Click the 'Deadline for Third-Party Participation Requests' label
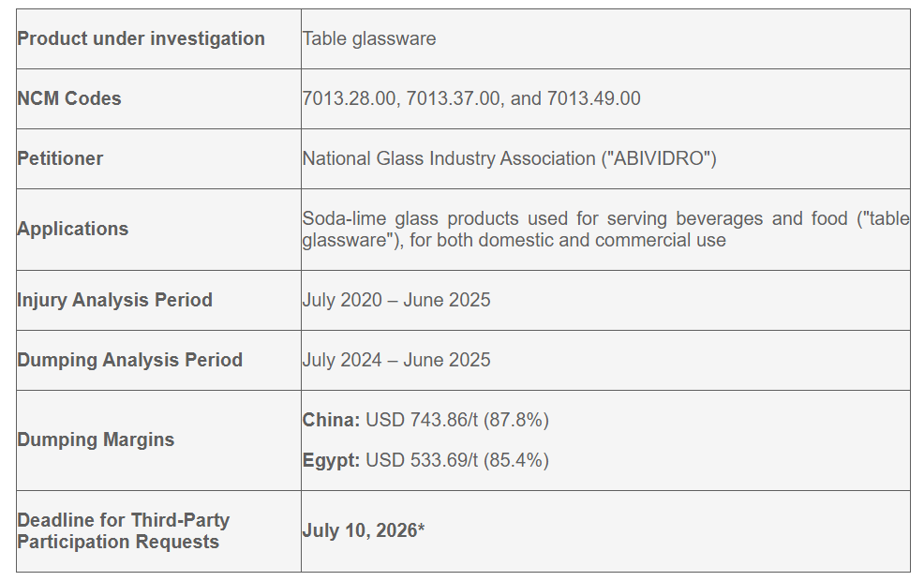Screen dimensions: 924x581 [123, 531]
